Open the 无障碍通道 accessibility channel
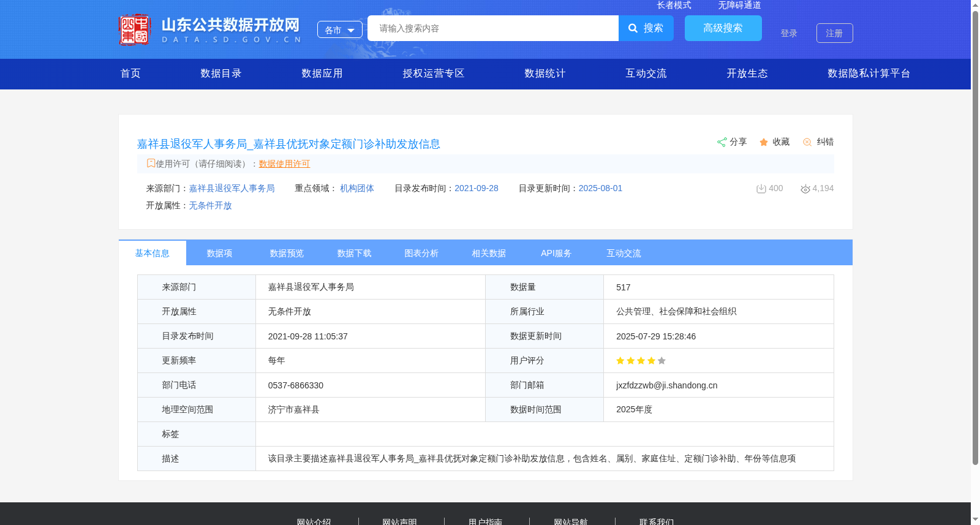Viewport: 980px width, 525px height. point(739,5)
